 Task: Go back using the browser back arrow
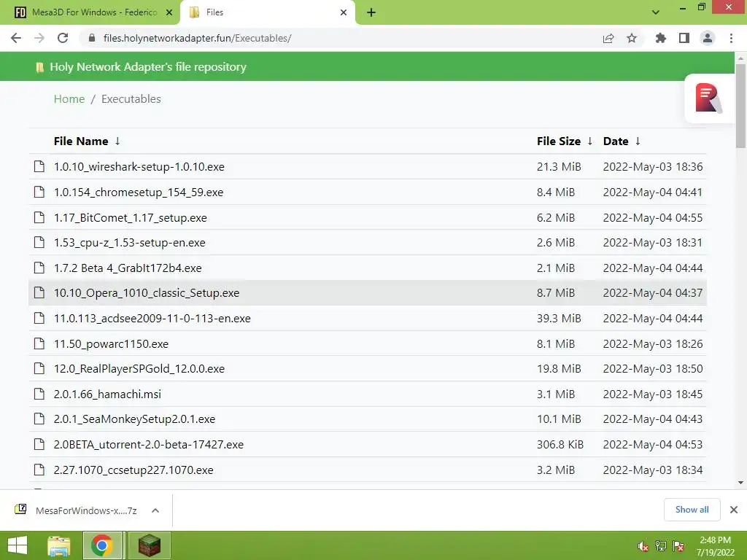[x=16, y=38]
